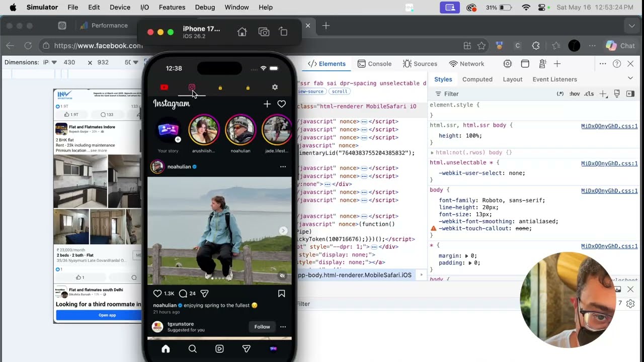
Task: Expand the margin shorthand property
Action: tap(466, 256)
